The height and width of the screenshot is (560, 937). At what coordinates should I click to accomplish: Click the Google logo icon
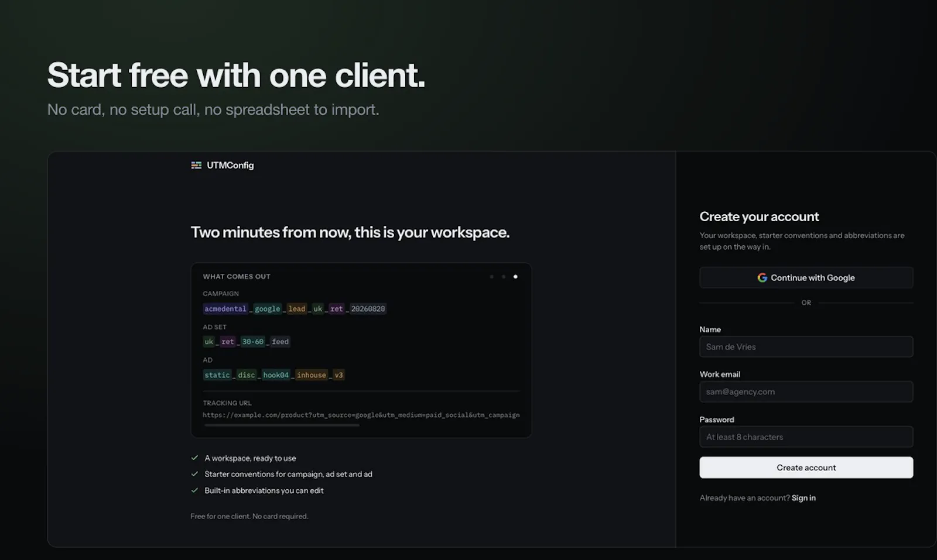tap(762, 278)
